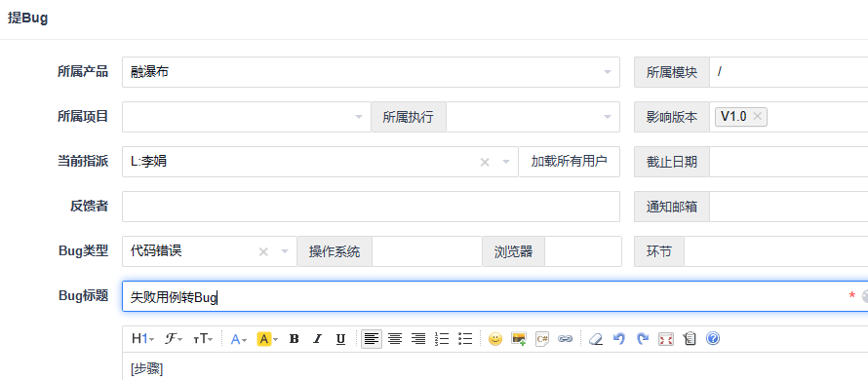
Task: Click 加载所有用户 button
Action: (569, 162)
